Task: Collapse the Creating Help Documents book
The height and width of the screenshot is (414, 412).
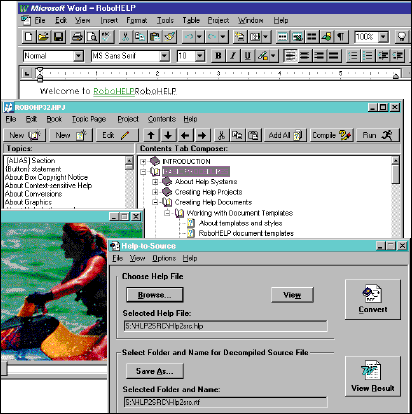Action: point(155,202)
